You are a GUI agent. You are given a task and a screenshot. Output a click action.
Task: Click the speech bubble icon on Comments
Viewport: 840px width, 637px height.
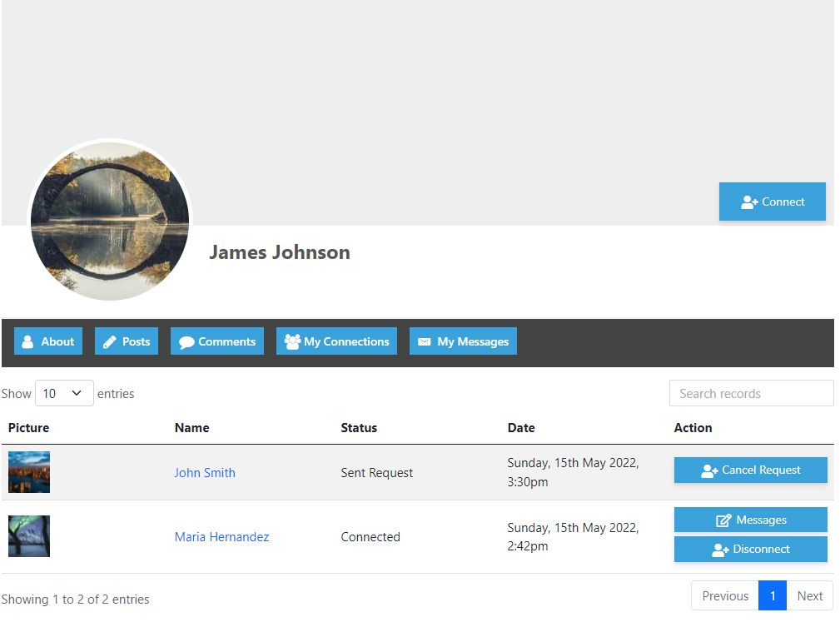186,341
